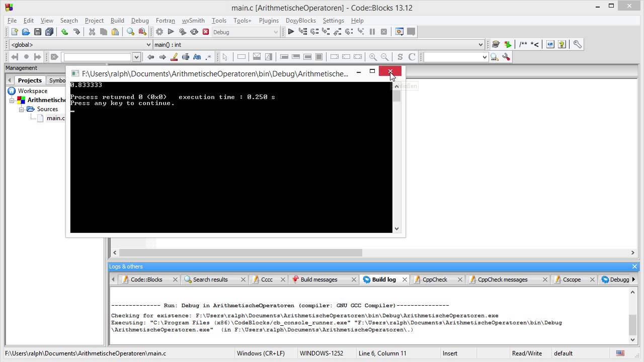This screenshot has width=644, height=362.
Task: Undo with the green arrow icon
Action: coord(64,32)
